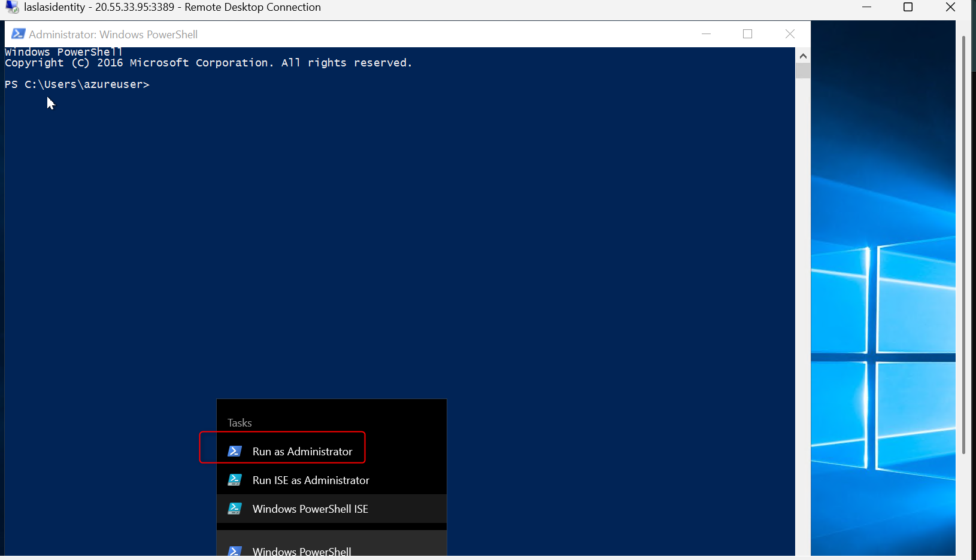Minimize the Remote Desktop Connection window
Screen dimensions: 976x560
pyautogui.click(x=866, y=7)
